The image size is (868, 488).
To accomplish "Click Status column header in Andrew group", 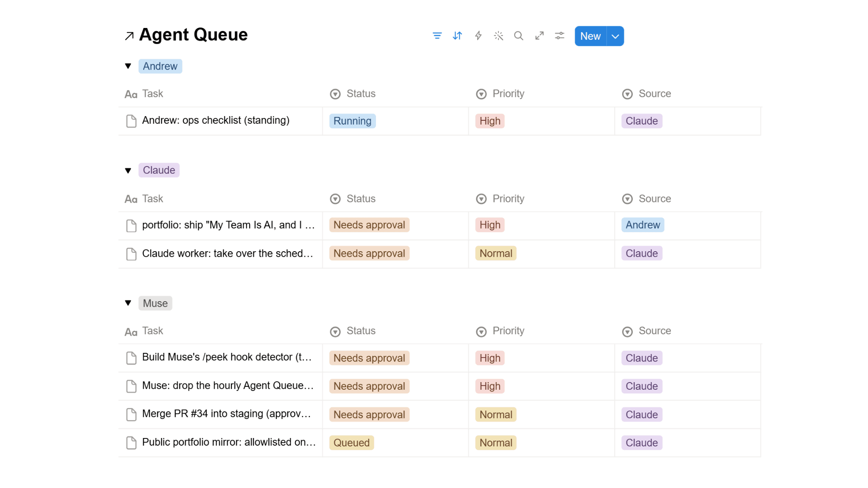I will (353, 94).
